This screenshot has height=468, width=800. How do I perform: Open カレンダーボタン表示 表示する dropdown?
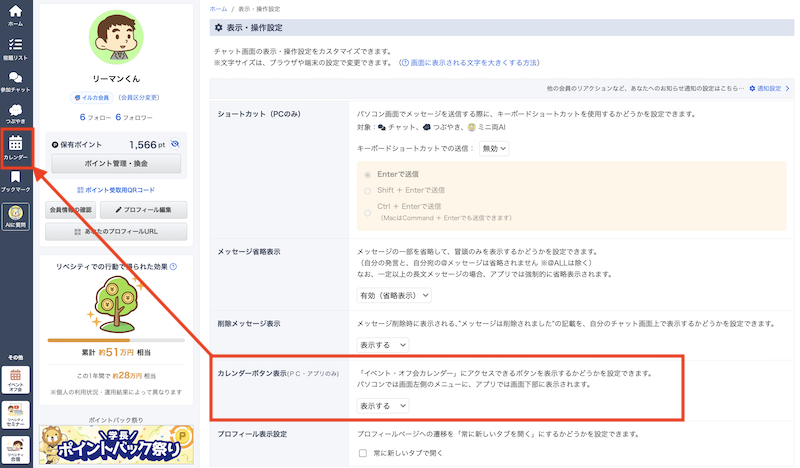coord(383,406)
